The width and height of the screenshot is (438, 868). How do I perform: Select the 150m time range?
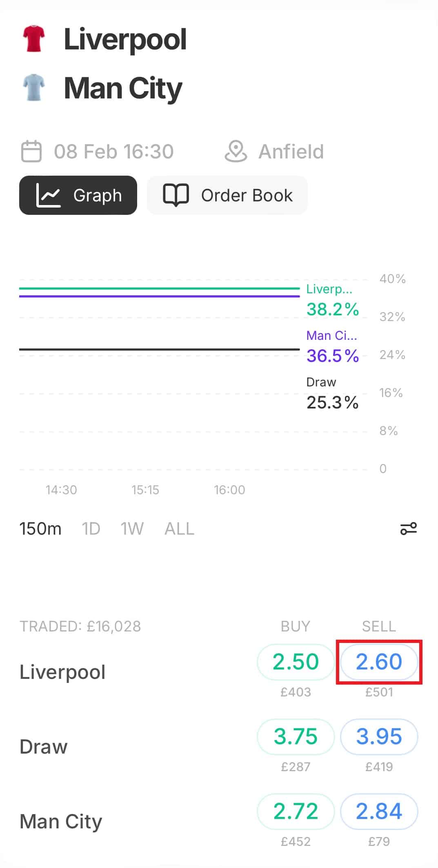[x=40, y=529]
